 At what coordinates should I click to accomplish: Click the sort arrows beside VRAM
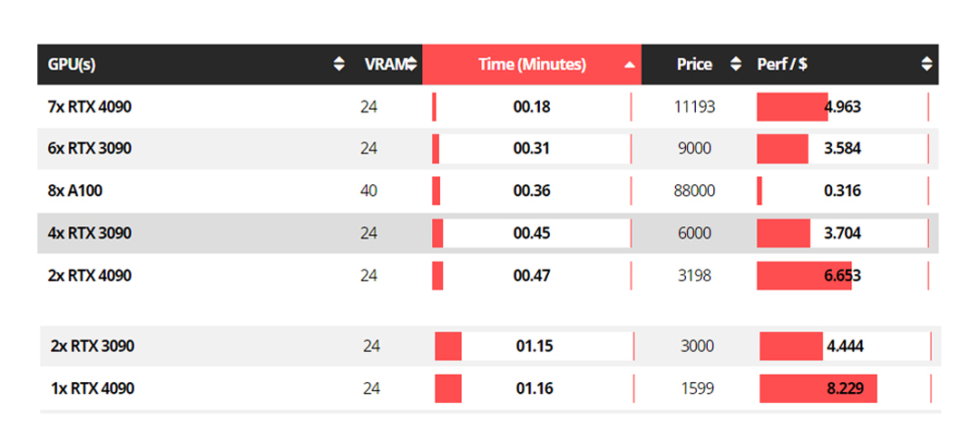point(411,64)
